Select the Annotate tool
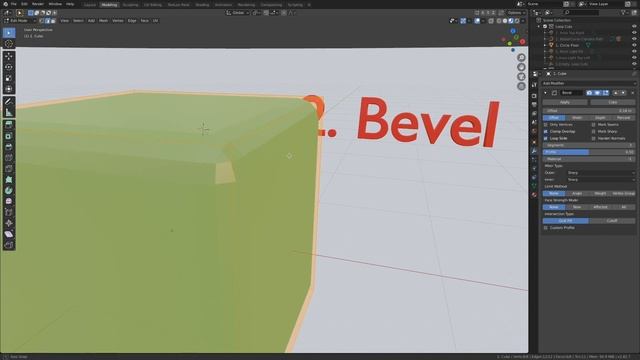This screenshot has height=360, width=640. [9, 102]
